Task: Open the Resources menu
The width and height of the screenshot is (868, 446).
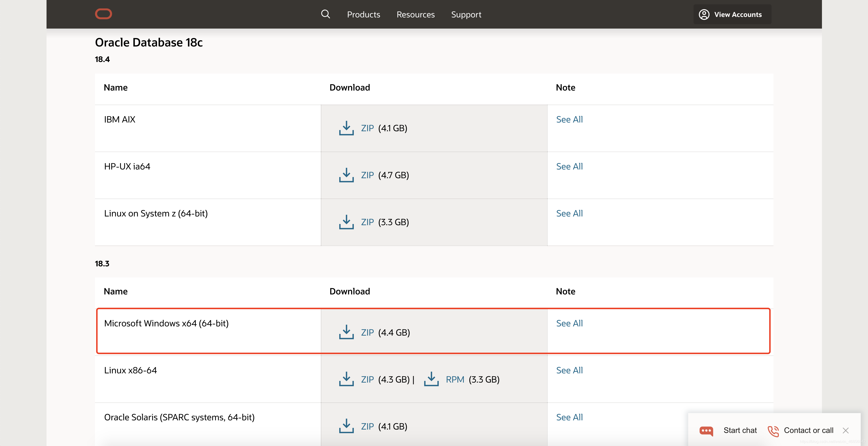Action: 416,15
